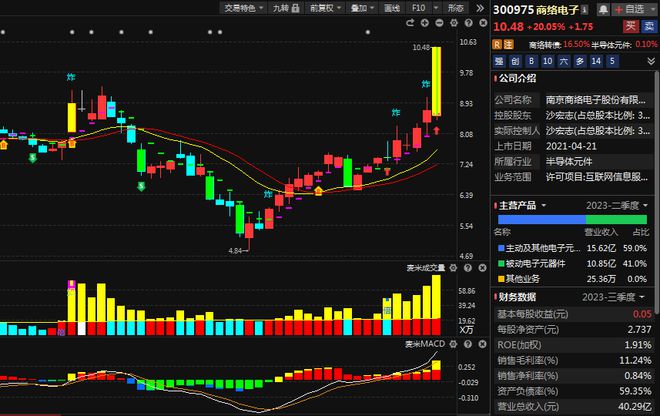Image resolution: width=660 pixels, height=416 pixels.
Task: Select the 画线 drawing tool
Action: tap(392, 8)
